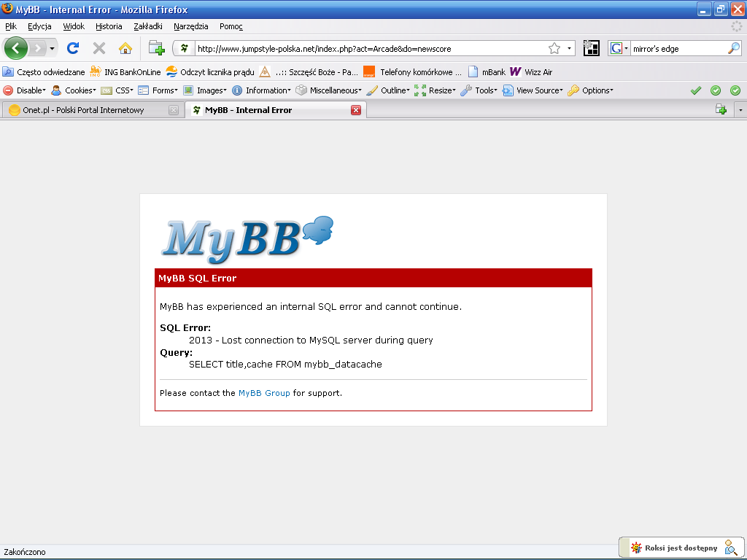This screenshot has width=747, height=560.
Task: Expand the Disable toolbar dropdown
Action: (25, 90)
